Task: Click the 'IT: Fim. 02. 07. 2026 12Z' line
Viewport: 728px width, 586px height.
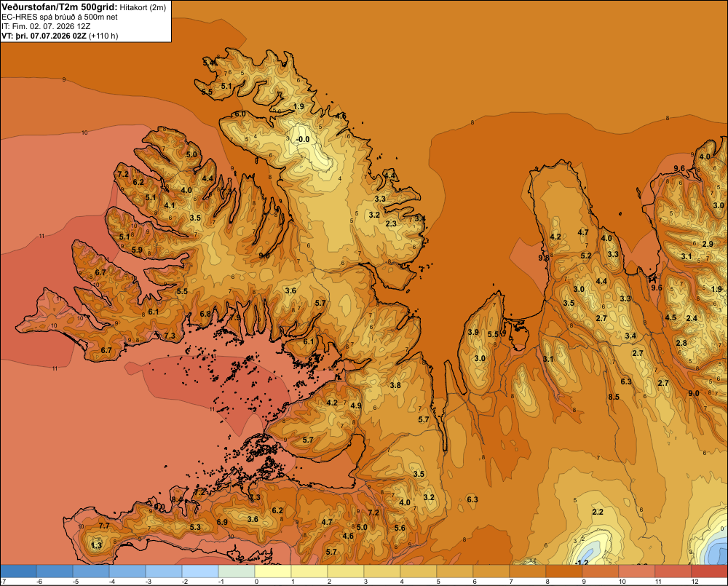Action: pos(46,26)
